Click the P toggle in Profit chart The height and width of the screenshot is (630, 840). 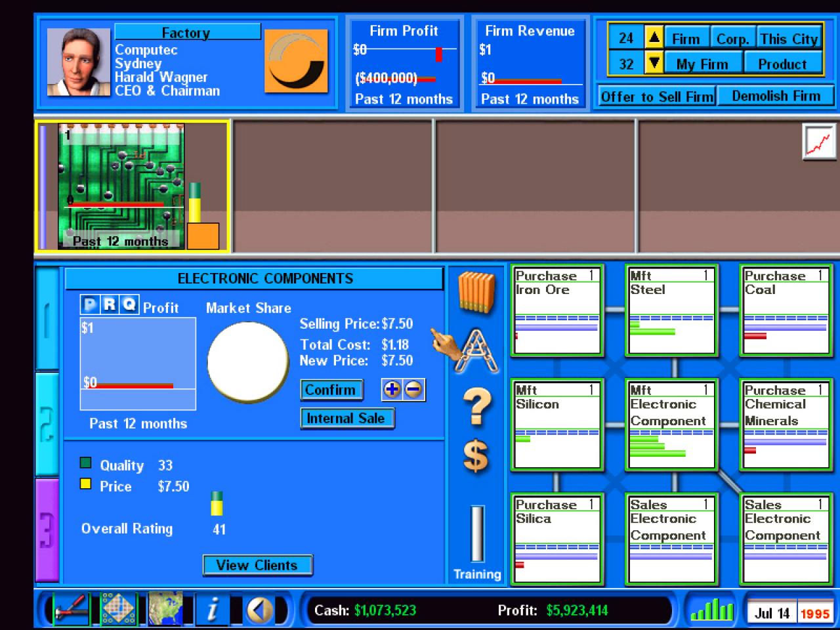pyautogui.click(x=90, y=304)
